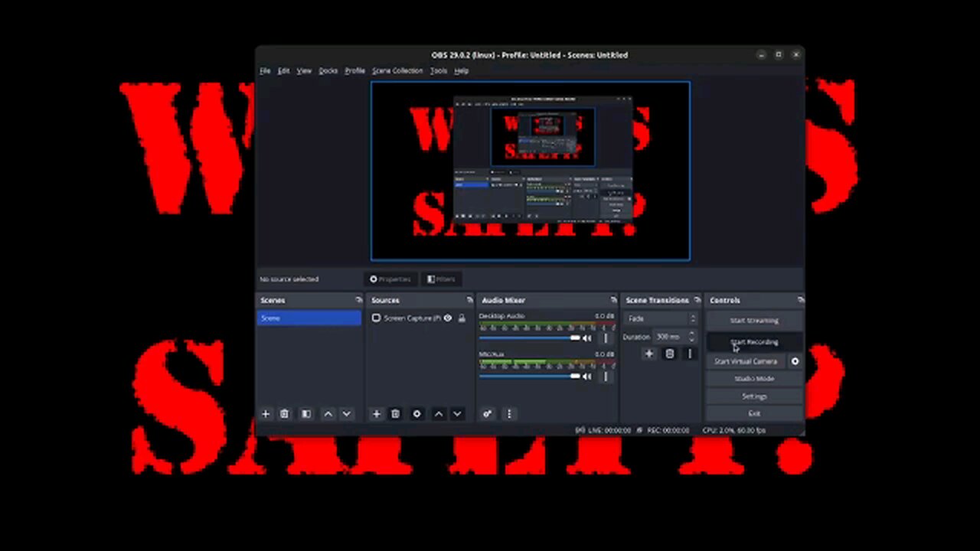Mute Mic/Aux with the speaker icon
This screenshot has height=551, width=980.
tap(587, 377)
